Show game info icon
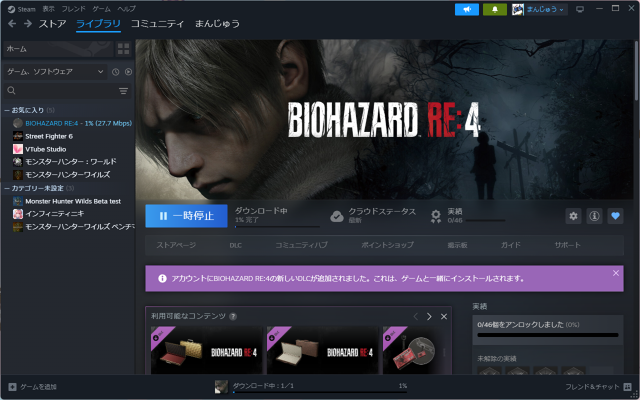The image size is (640, 400). (x=594, y=216)
